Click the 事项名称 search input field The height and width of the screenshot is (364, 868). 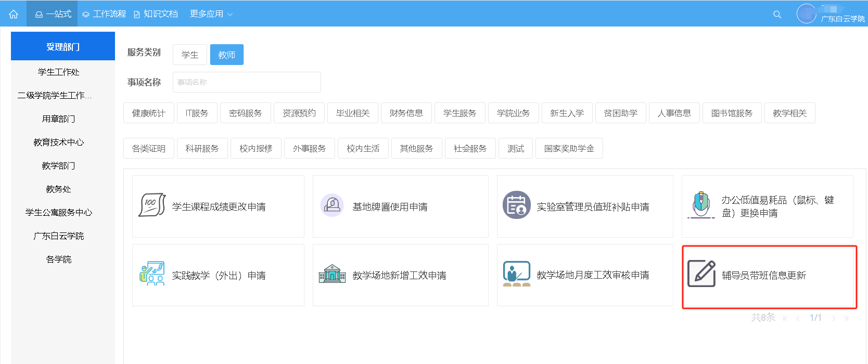coord(247,82)
